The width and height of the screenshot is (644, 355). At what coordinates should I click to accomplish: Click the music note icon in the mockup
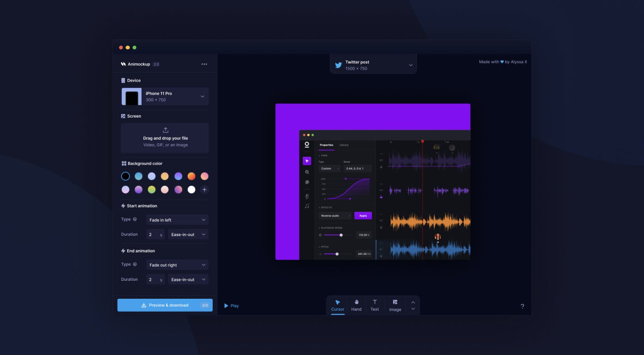(x=307, y=206)
